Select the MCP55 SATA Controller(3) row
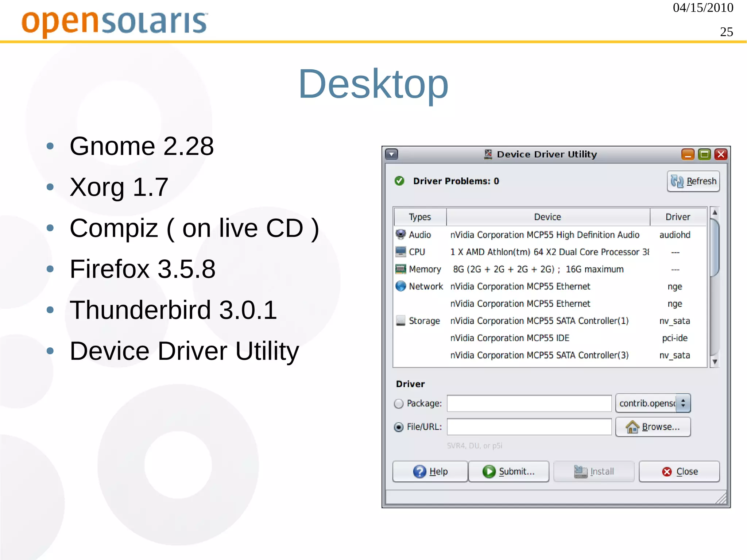Screen dimensions: 747x560 [x=550, y=355]
